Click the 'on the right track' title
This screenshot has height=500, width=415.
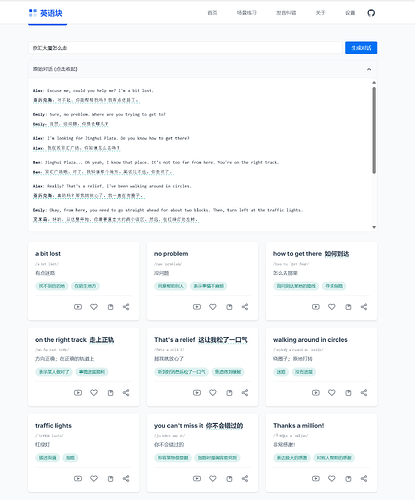61,340
